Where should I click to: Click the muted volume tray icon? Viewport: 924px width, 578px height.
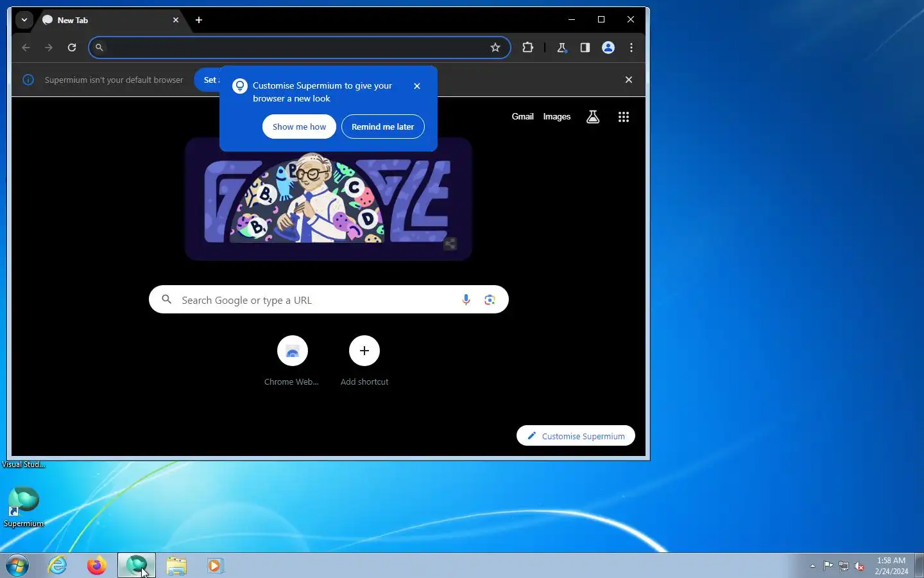coord(860,566)
